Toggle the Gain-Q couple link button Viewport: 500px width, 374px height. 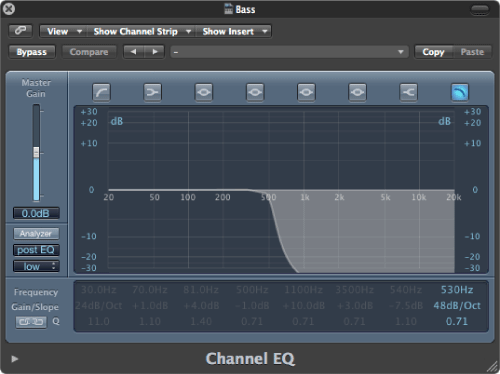click(x=31, y=322)
